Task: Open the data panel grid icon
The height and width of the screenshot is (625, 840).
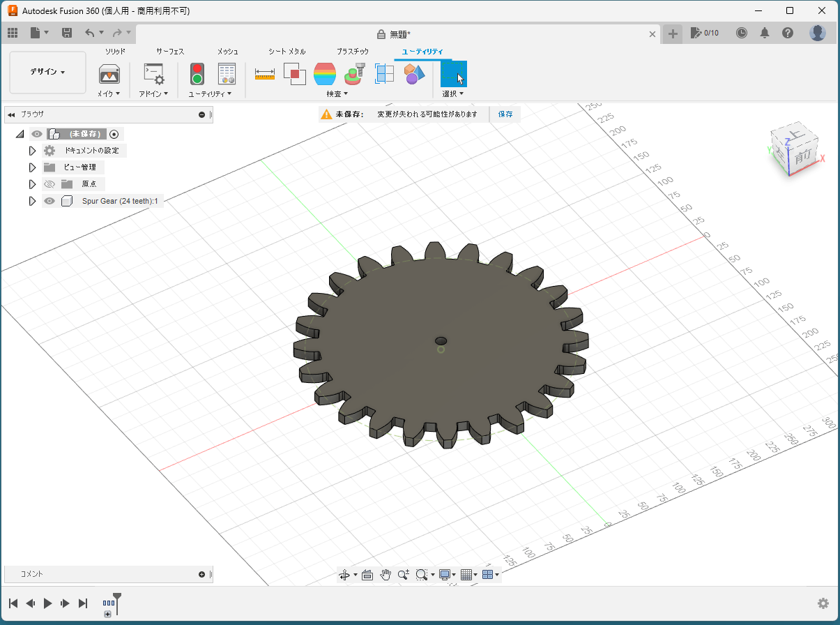Action: (13, 33)
